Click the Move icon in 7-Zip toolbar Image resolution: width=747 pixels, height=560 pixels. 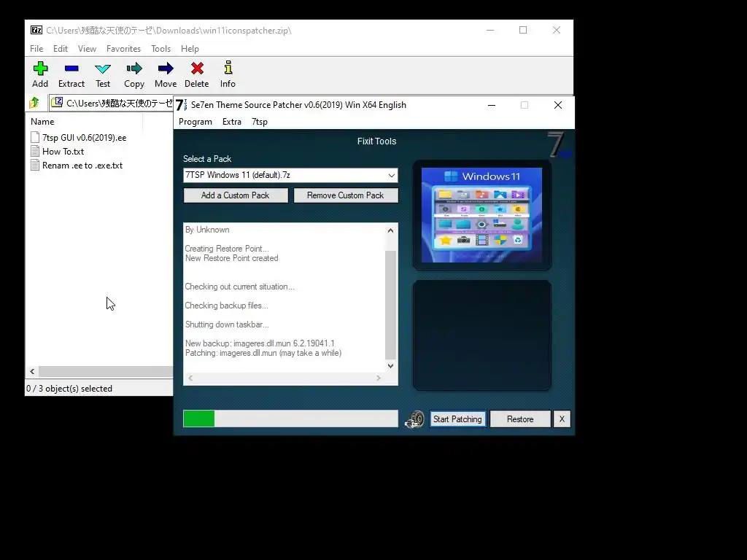[x=166, y=69]
